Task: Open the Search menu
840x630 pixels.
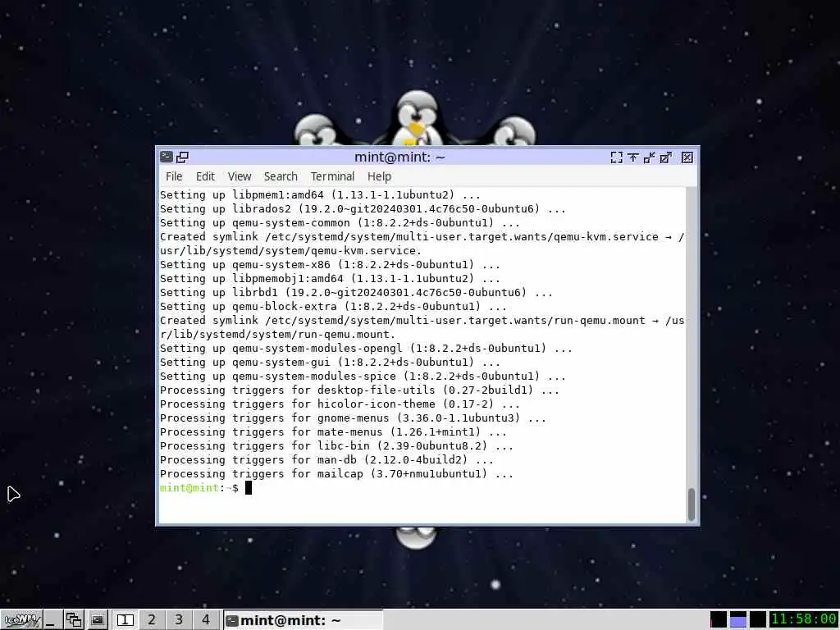Action: coord(281,176)
